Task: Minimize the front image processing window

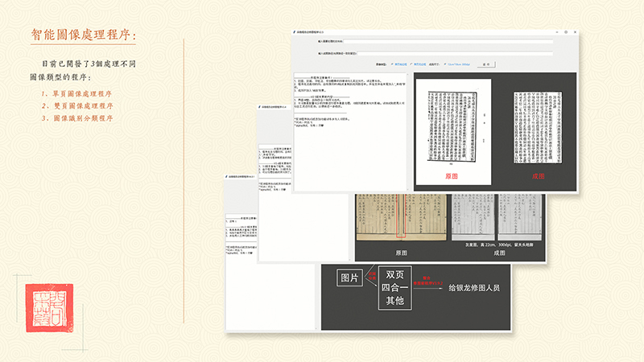Action: (x=557, y=32)
